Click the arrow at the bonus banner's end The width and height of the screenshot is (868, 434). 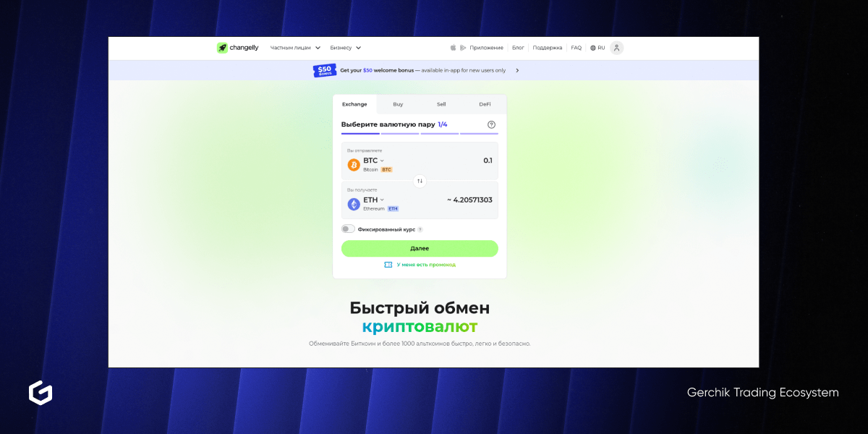click(x=517, y=70)
